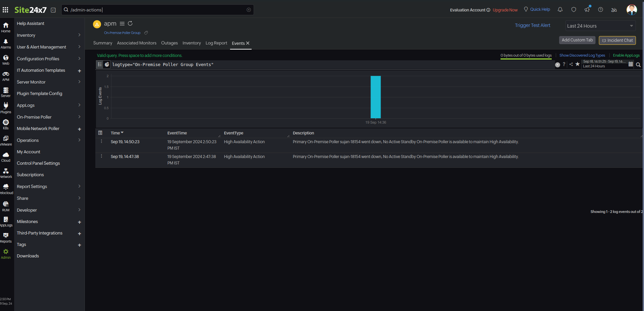
Task: Open the calendar date picker icon
Action: point(631,64)
